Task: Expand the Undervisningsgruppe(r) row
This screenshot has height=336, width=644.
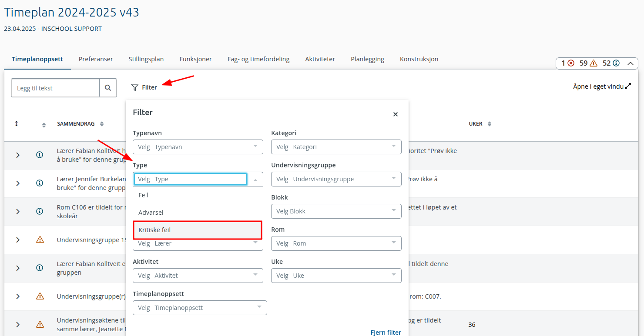Action: [x=18, y=296]
